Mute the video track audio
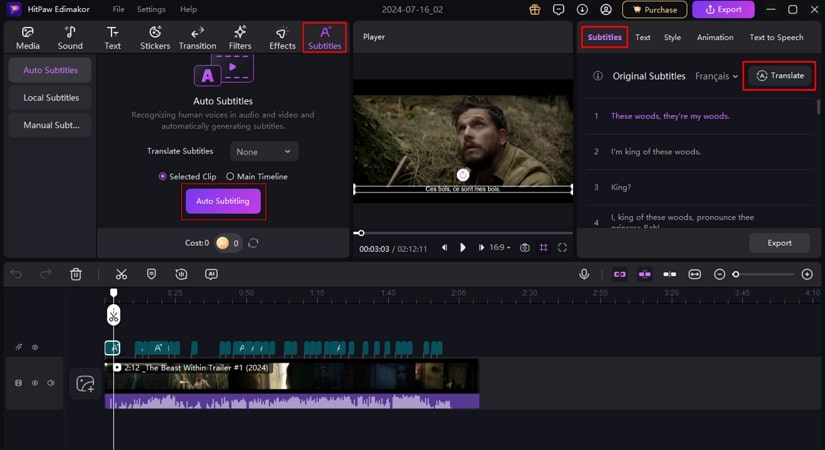The width and height of the screenshot is (825, 450). coord(51,383)
